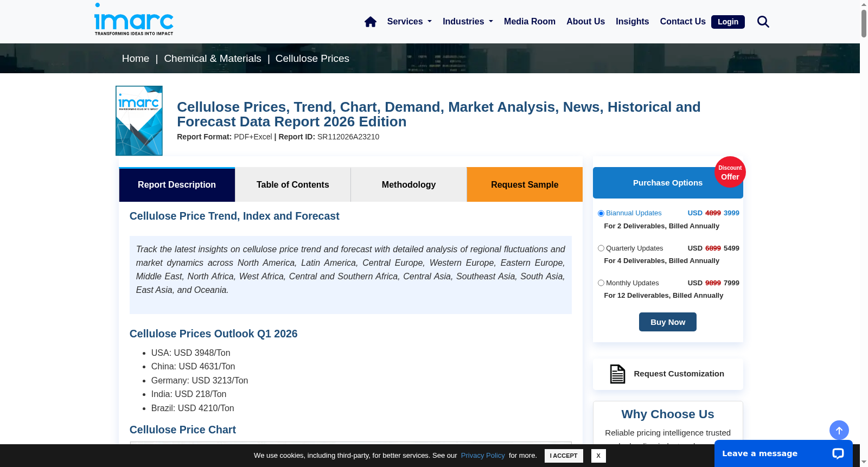
Task: Click Cellulose Prices breadcrumb
Action: (x=312, y=59)
